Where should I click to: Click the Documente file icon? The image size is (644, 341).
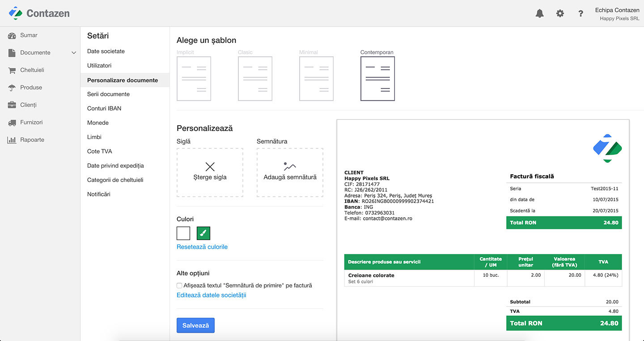tap(12, 53)
